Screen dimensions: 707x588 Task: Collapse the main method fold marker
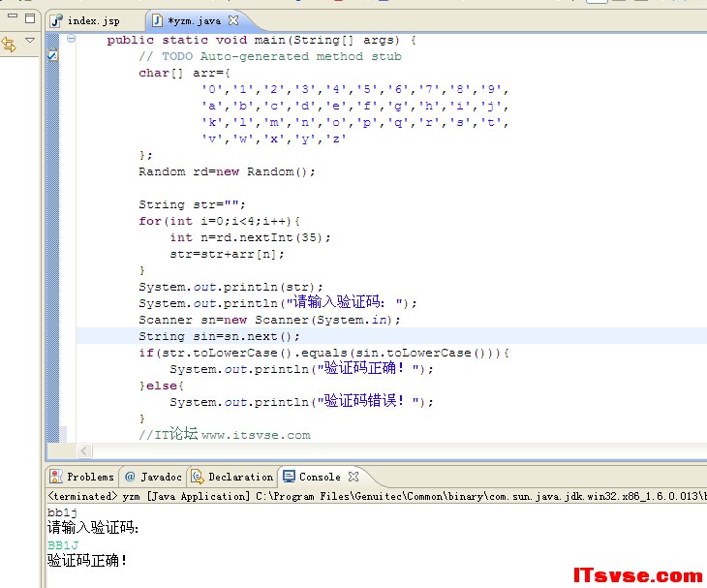click(71, 39)
